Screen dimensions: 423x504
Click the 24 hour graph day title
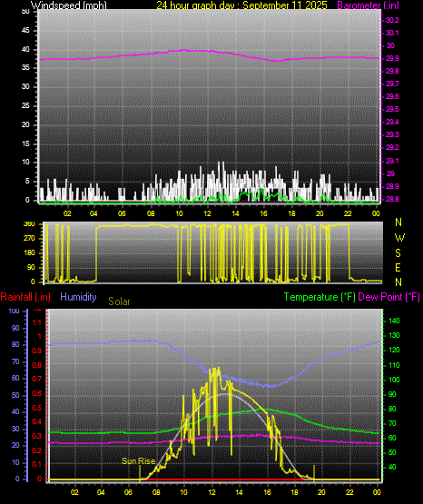tap(241, 5)
